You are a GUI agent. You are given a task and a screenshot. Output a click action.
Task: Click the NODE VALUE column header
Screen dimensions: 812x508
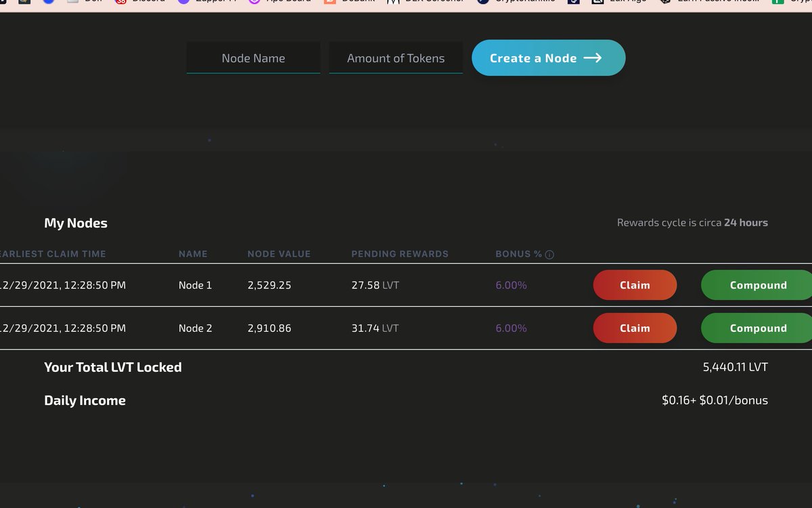tap(279, 254)
